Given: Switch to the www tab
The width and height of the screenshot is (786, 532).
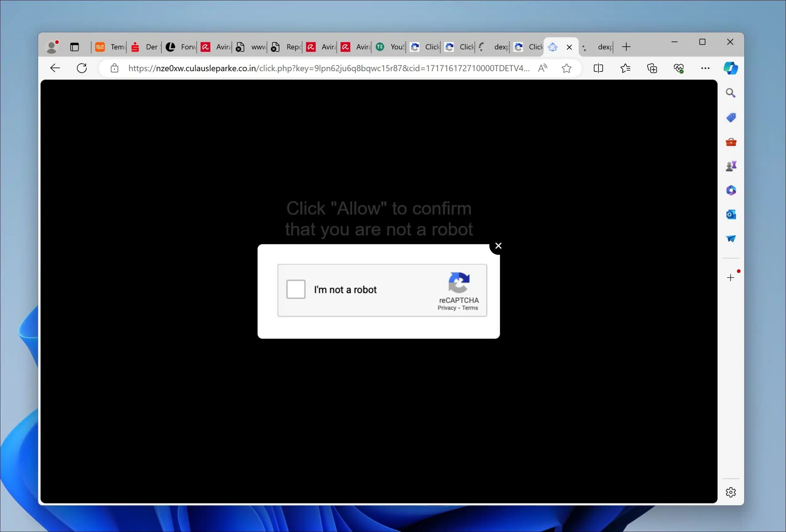Looking at the screenshot, I should [x=250, y=47].
